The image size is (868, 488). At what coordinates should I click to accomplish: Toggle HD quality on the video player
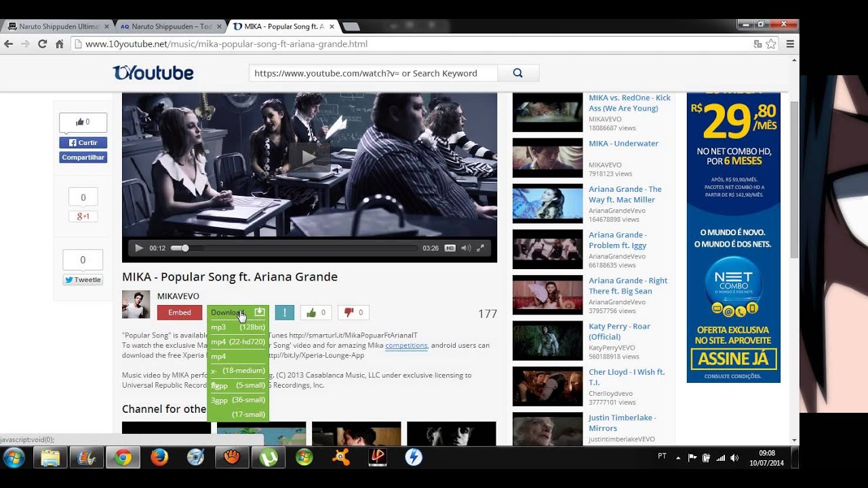tap(450, 248)
